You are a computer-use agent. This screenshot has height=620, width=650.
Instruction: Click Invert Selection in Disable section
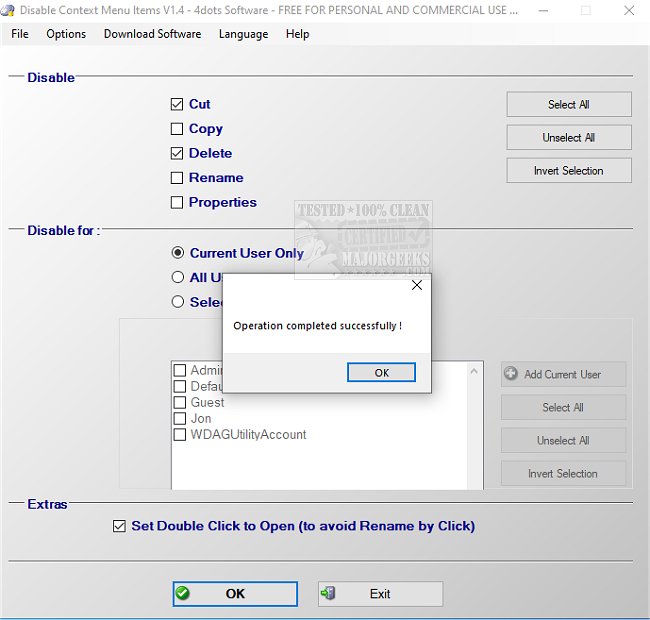click(x=569, y=170)
